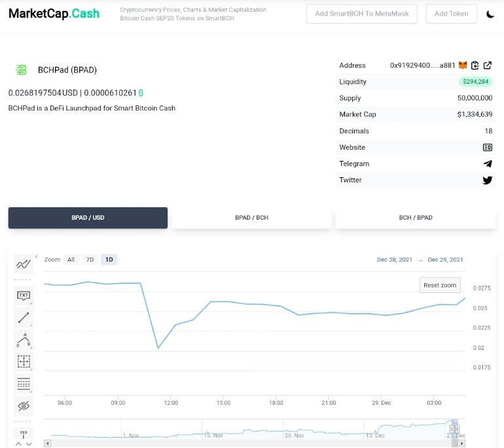The image size is (504, 448).
Task: Click navigator scrollbar right arrow
Action: pos(462,443)
